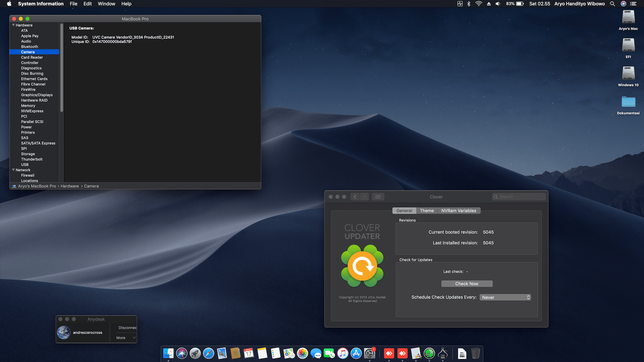Click the Bluetooth menu bar icon

(x=469, y=4)
